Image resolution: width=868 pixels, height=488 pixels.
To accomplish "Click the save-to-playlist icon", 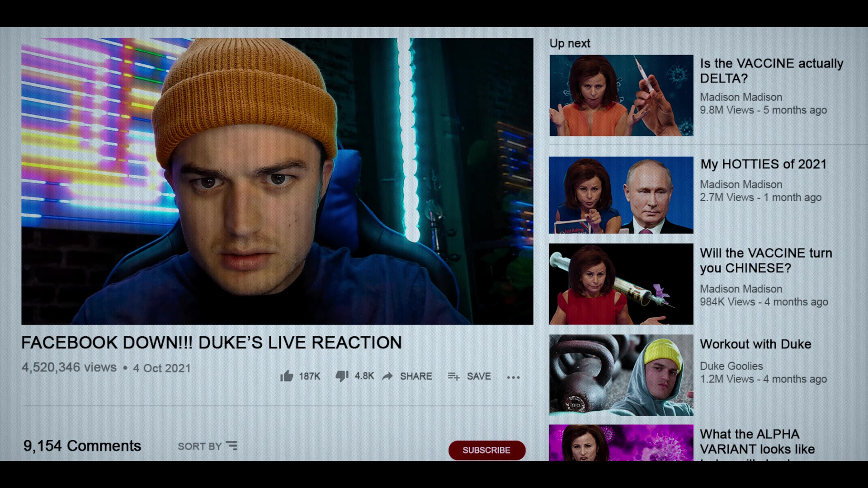I will tap(454, 376).
